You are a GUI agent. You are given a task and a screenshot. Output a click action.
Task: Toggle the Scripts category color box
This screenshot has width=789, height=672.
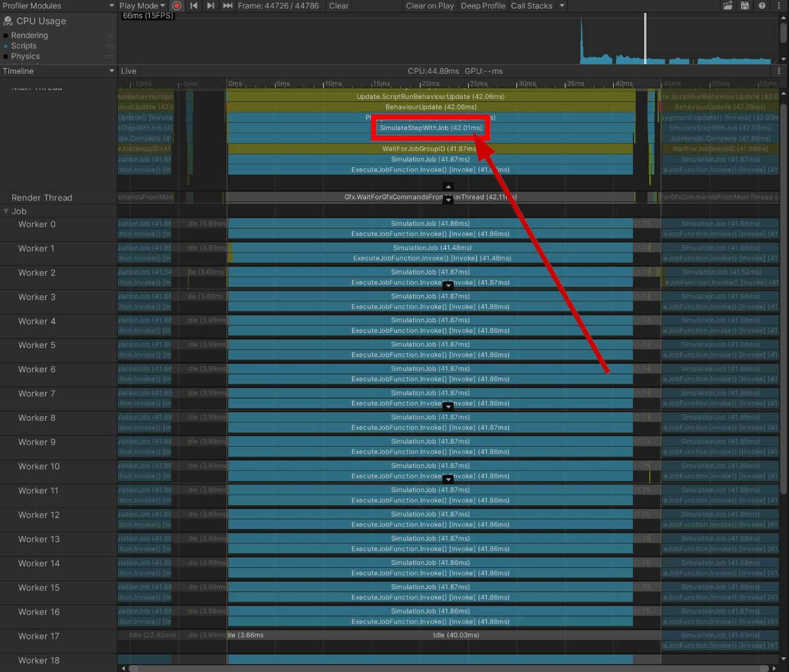[x=6, y=46]
